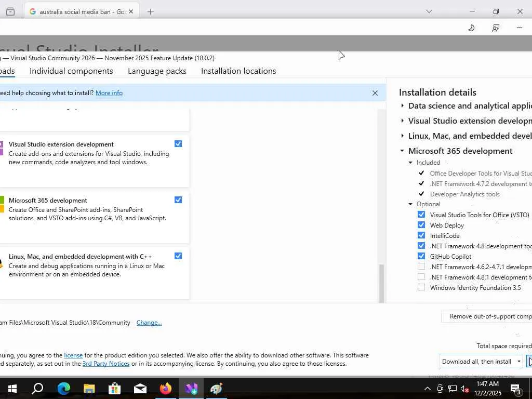Open 'Download all, then install' dropdown

coord(481,362)
